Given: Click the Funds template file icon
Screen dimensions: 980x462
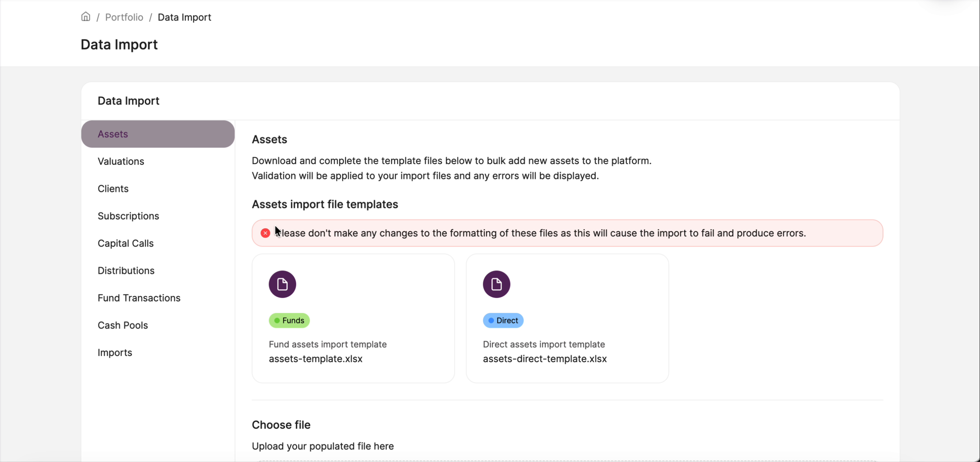Looking at the screenshot, I should coord(282,284).
